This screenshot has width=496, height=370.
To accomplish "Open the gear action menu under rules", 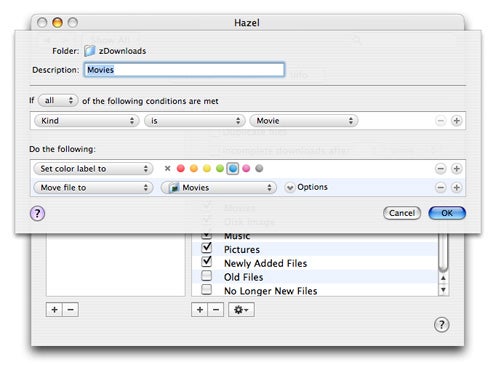I will click(241, 310).
